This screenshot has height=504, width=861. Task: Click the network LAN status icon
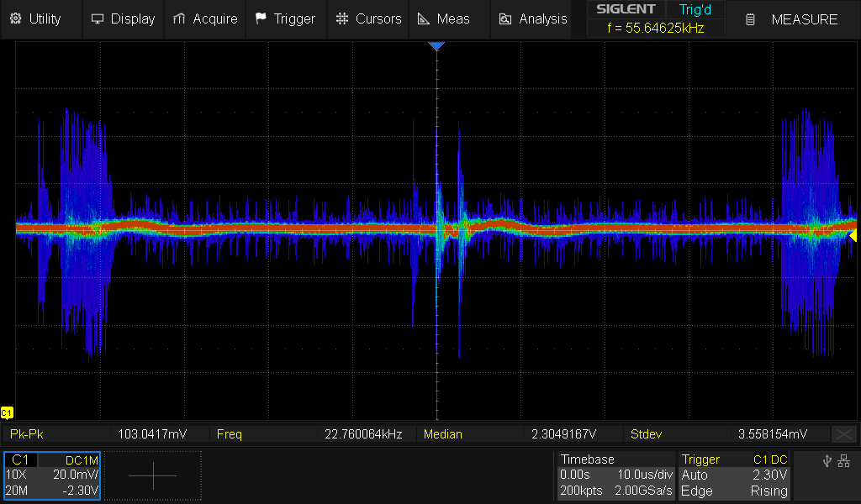843,461
